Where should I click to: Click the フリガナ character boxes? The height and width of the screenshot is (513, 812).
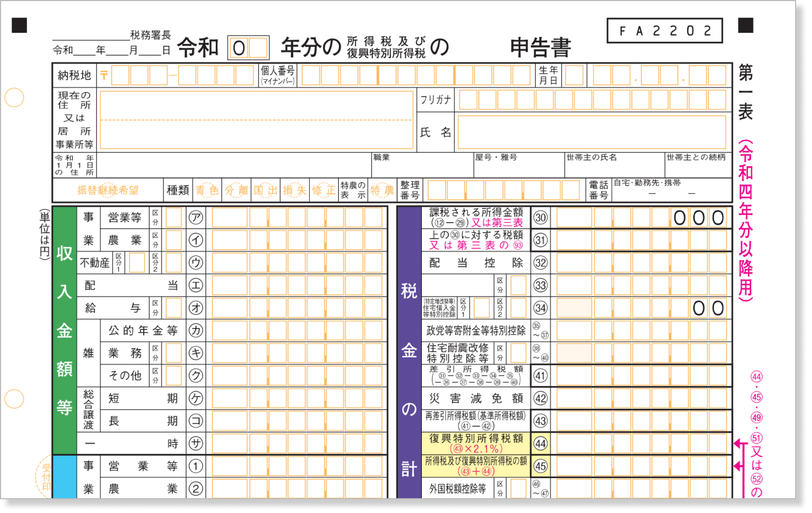coord(593,99)
